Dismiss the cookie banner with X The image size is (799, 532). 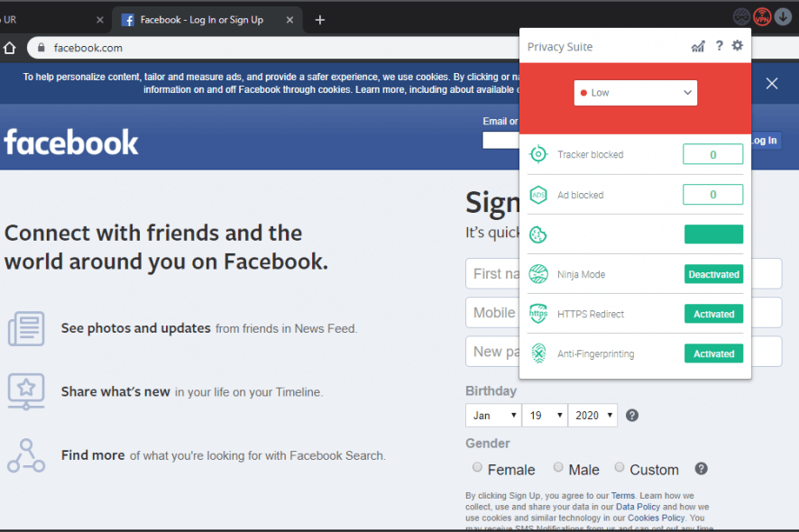pyautogui.click(x=771, y=84)
